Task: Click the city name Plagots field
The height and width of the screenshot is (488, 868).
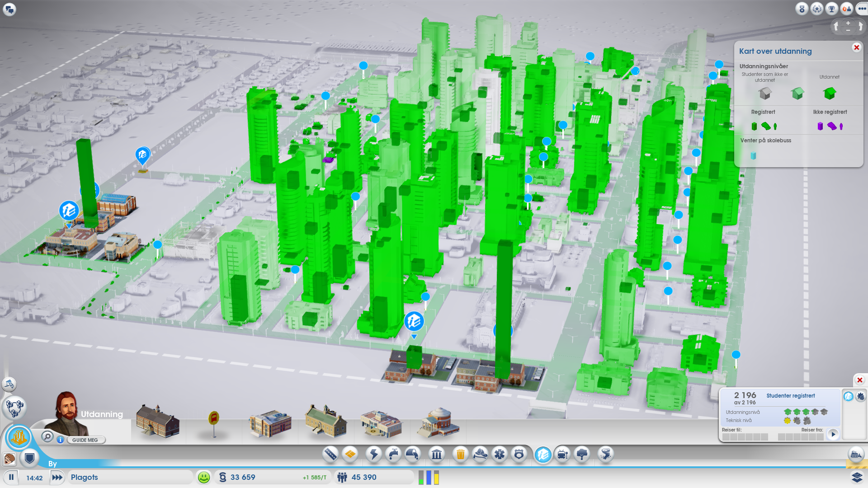Action: [130, 477]
